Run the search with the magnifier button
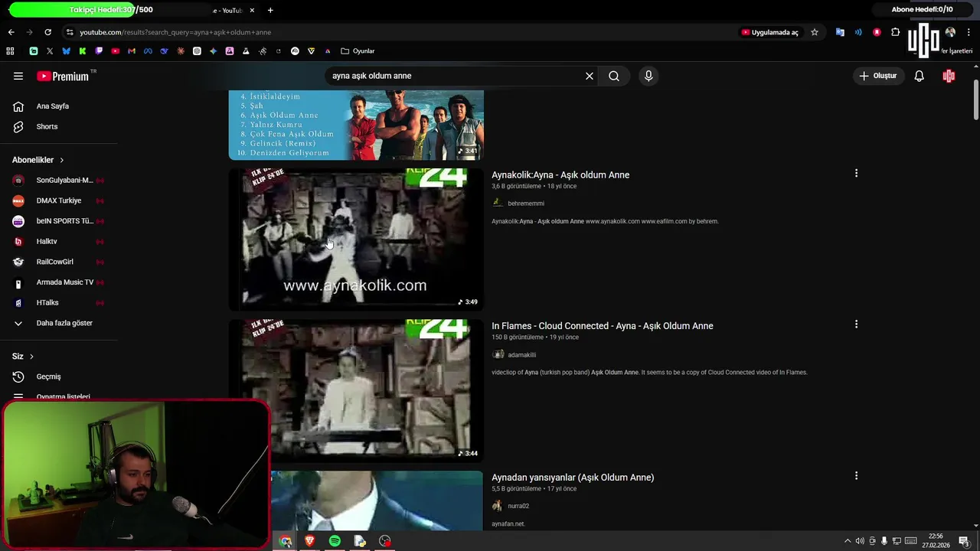This screenshot has width=980, height=551. tap(614, 76)
